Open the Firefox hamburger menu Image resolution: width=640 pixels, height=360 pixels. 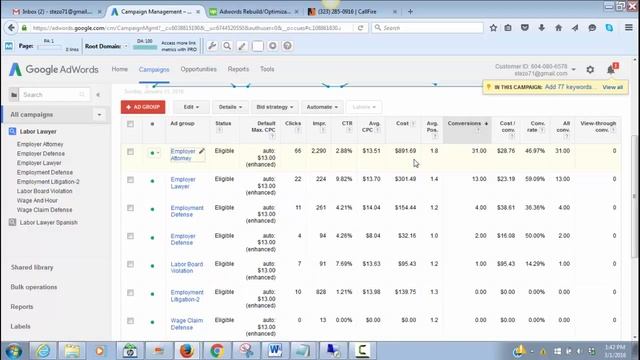click(629, 28)
